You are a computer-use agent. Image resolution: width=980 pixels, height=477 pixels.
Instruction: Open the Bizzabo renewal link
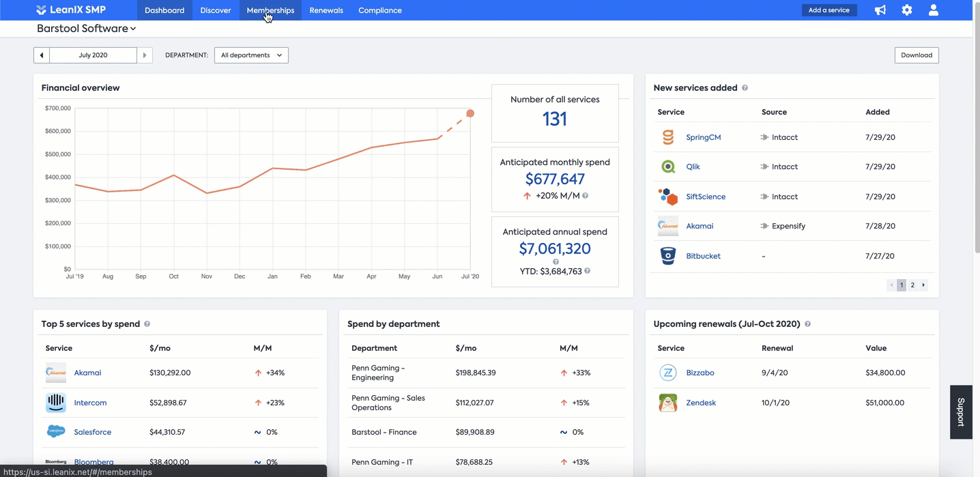700,373
